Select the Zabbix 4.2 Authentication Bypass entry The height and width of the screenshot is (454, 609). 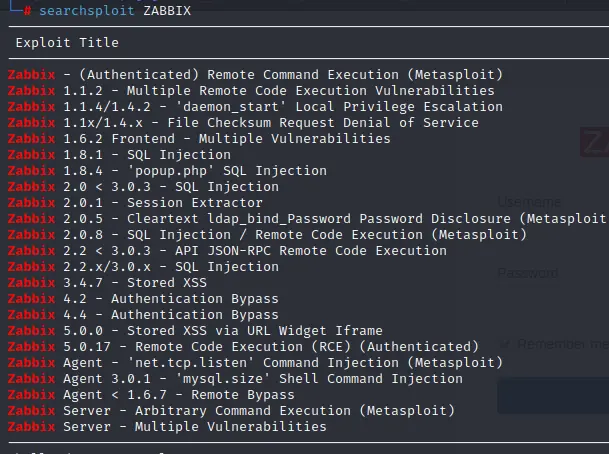pos(143,299)
